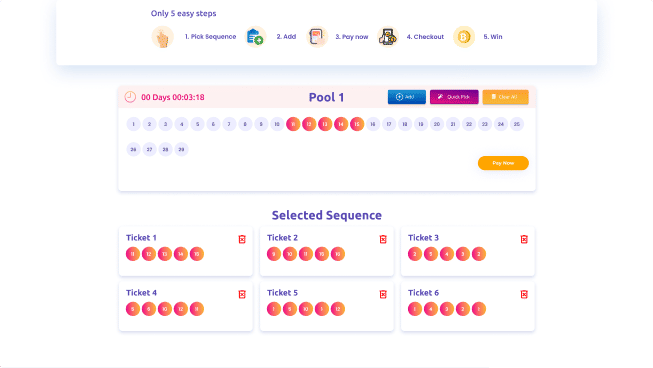Add the selected sequence with Add button
Screen dimensions: 653x368
(407, 97)
